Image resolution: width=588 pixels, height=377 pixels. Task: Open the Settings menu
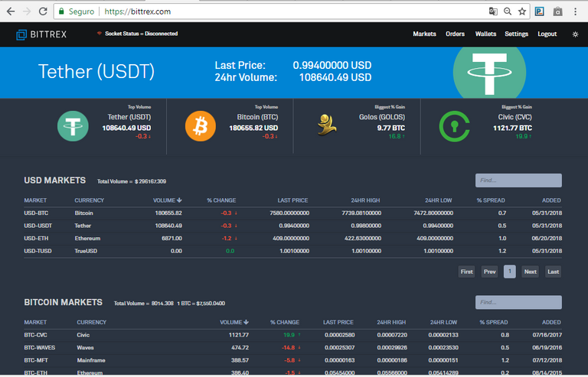(516, 34)
